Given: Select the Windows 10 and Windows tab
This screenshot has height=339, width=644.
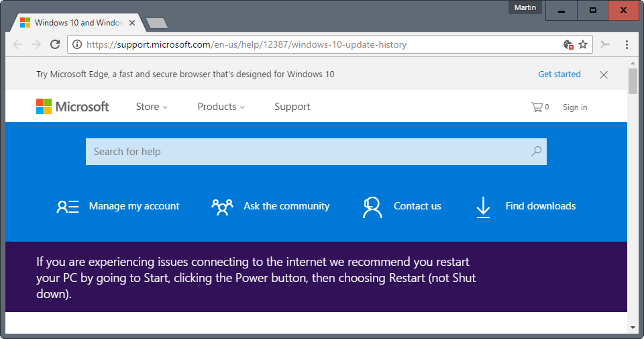Looking at the screenshot, I should [78, 23].
